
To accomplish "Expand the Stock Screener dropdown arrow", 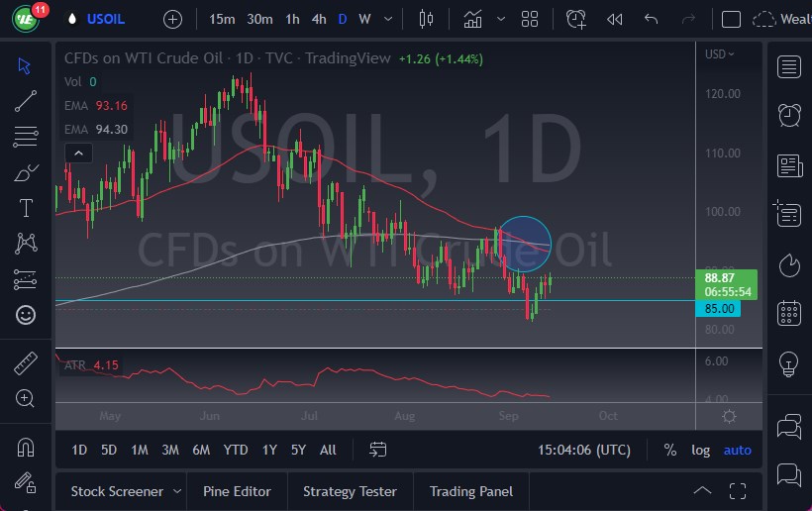I will (177, 491).
